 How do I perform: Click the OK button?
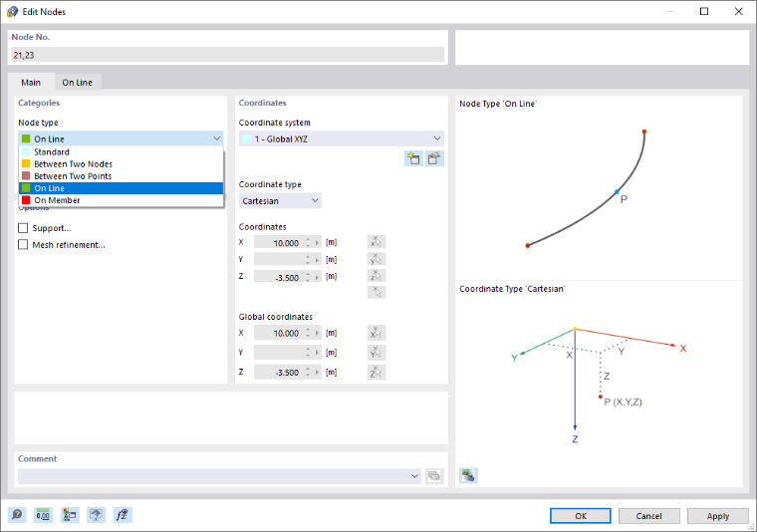[581, 516]
